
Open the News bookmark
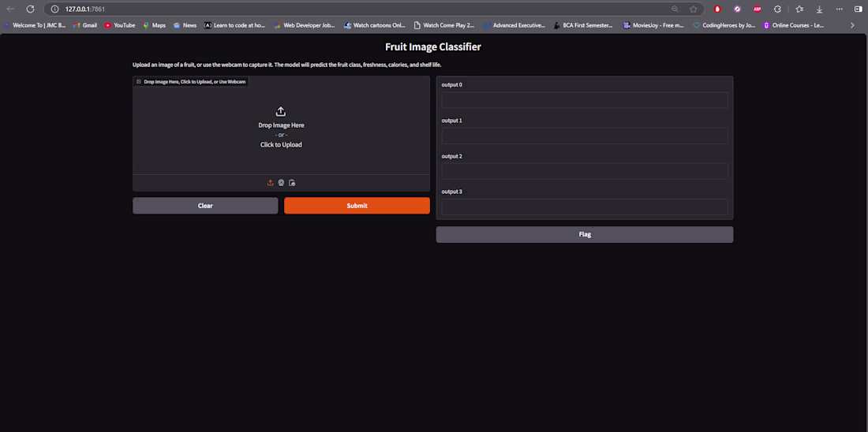coord(185,25)
